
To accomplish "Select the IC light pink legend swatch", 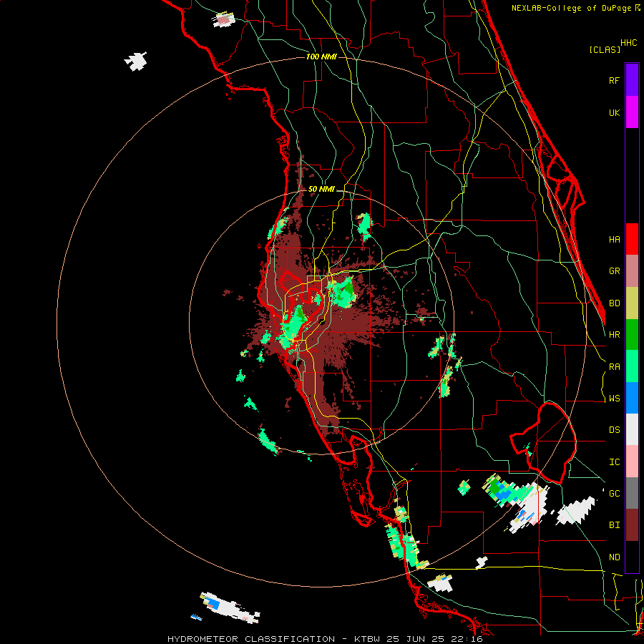I will click(632, 462).
